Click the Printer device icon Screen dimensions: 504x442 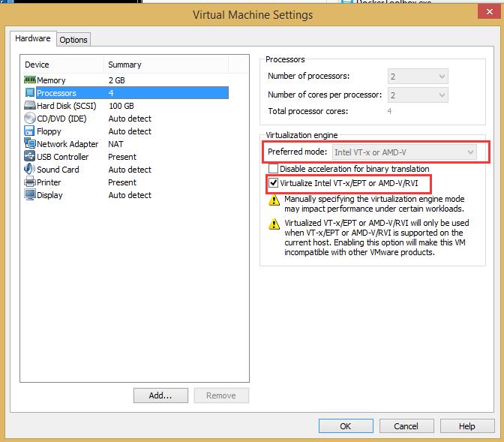30,182
